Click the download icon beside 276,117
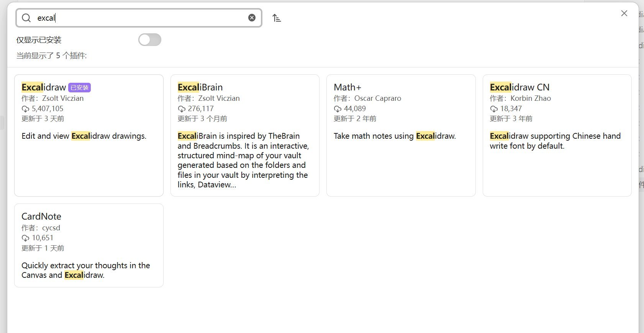 coord(182,109)
